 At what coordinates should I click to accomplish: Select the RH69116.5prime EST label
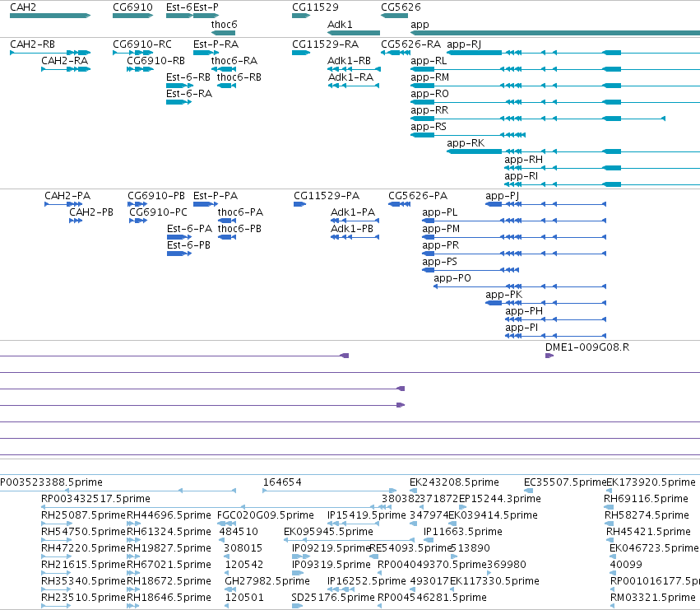tap(646, 499)
